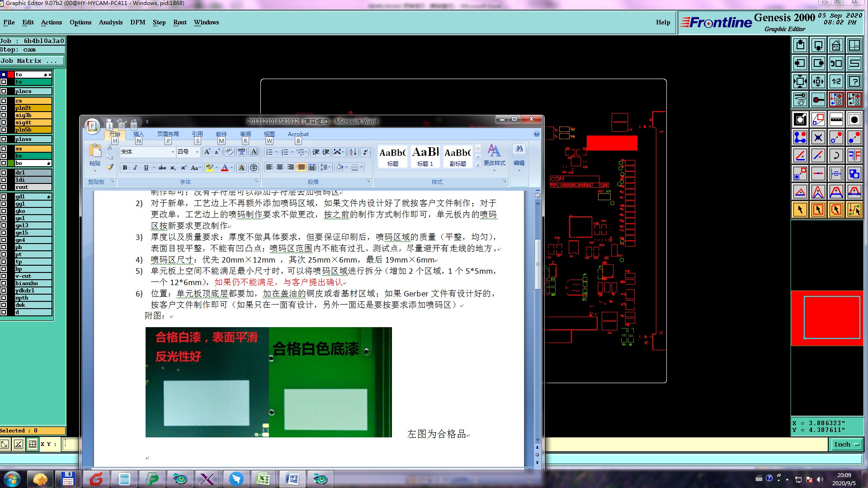Click the sort A-Z icon in Word

(x=353, y=152)
